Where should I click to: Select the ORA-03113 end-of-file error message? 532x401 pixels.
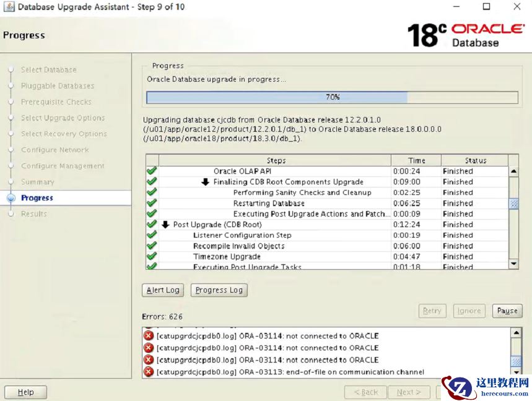pyautogui.click(x=290, y=372)
